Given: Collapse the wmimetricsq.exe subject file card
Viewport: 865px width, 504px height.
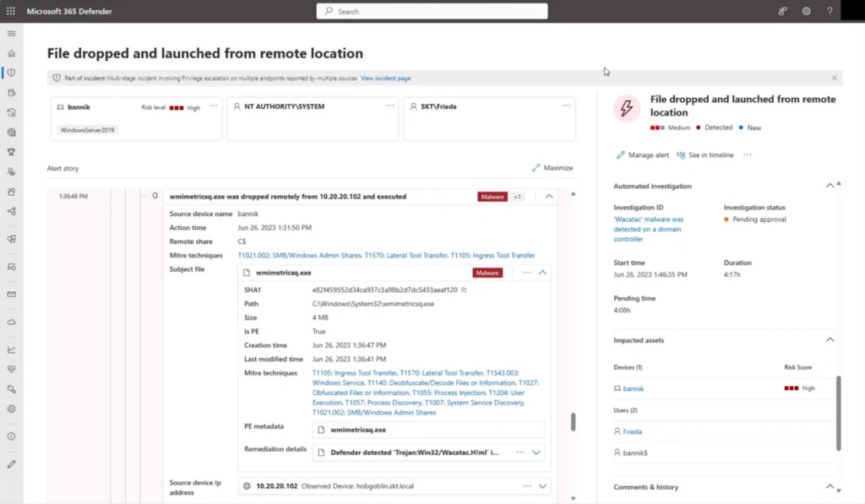Looking at the screenshot, I should pyautogui.click(x=542, y=272).
